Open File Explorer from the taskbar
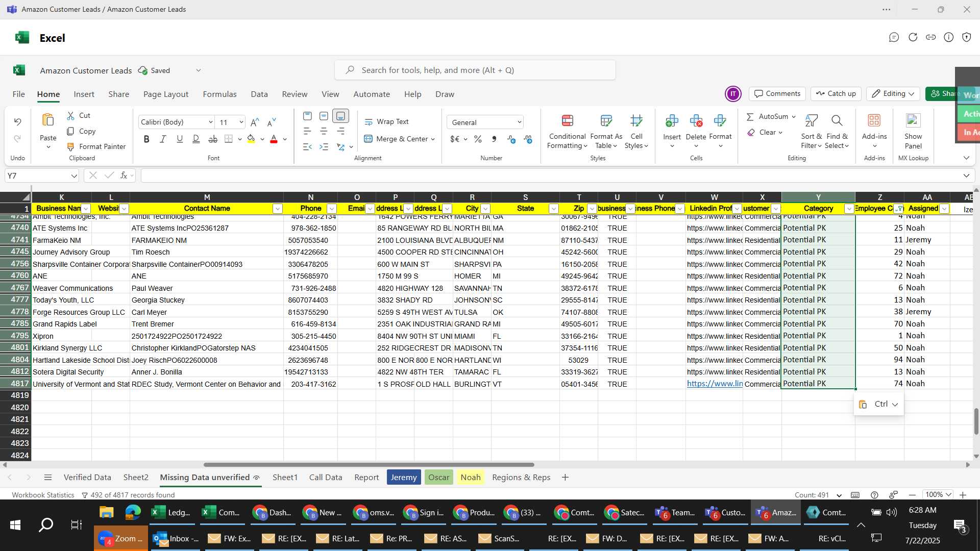 [106, 512]
